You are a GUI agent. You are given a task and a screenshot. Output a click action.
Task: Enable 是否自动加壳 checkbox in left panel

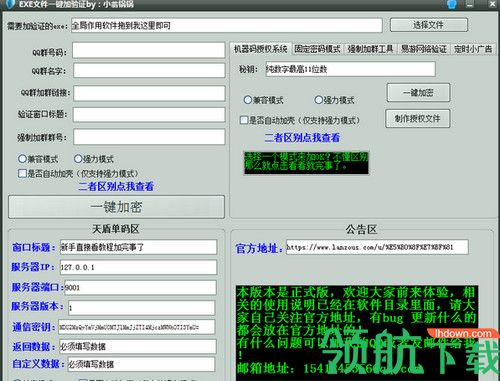pos(22,173)
